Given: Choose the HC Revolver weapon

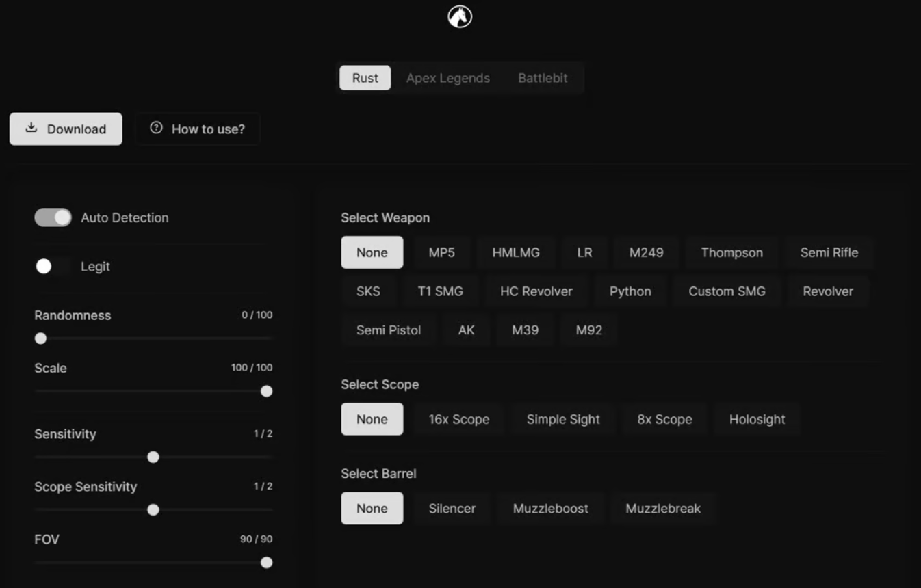Looking at the screenshot, I should (536, 291).
